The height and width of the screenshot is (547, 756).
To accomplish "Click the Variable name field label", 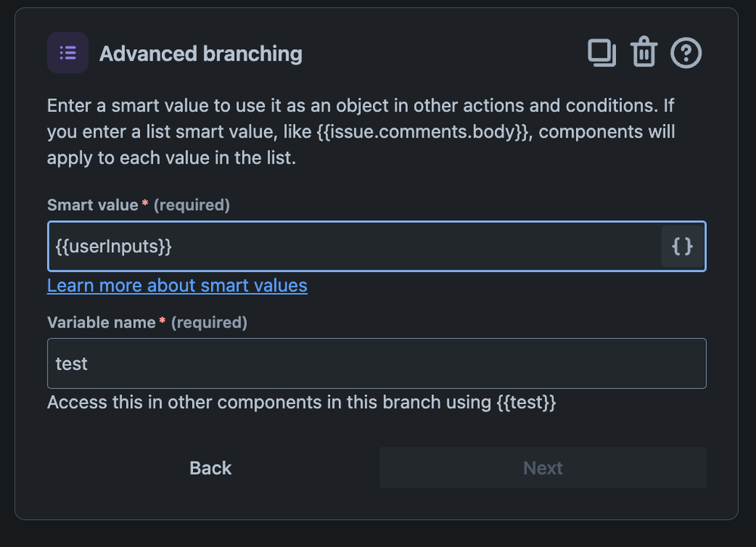I will [x=101, y=322].
